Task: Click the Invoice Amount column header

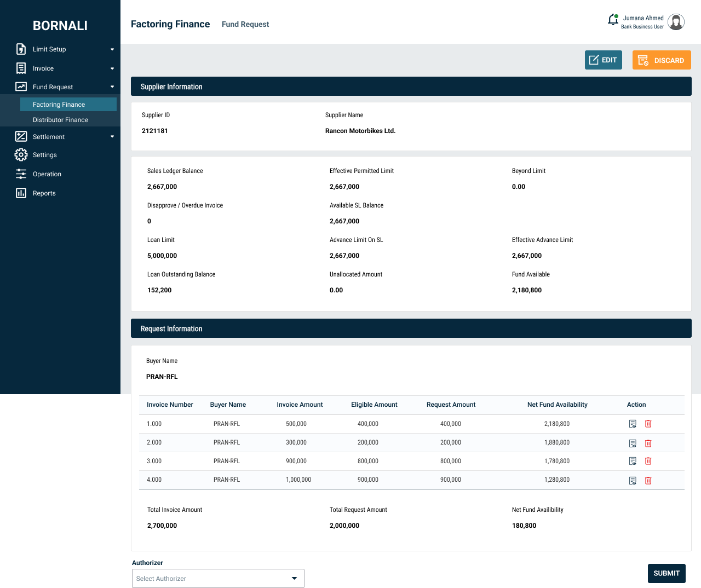Action: (300, 405)
